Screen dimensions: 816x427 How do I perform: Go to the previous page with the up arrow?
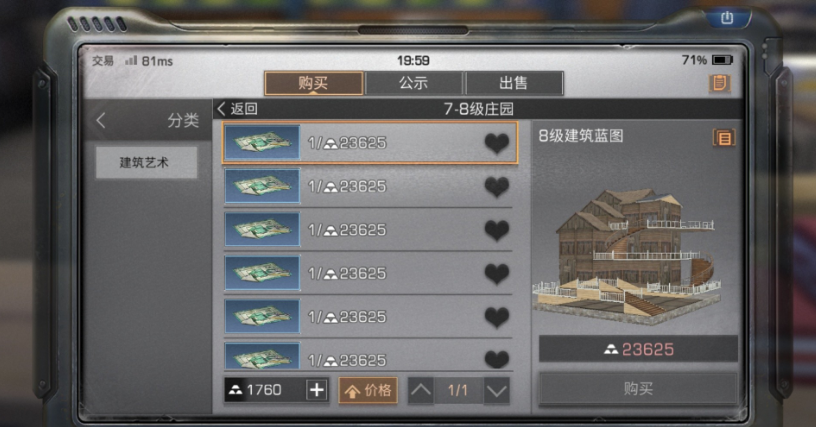421,390
